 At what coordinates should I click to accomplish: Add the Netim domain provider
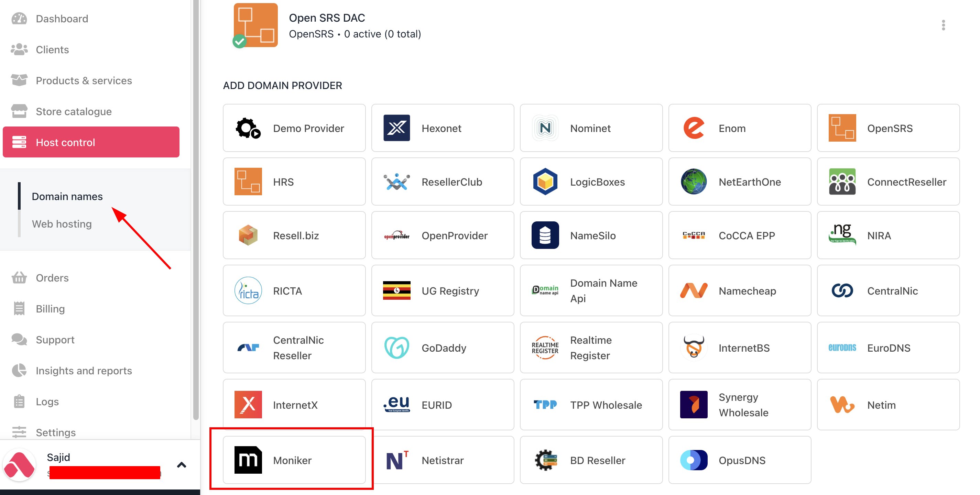[x=888, y=405]
